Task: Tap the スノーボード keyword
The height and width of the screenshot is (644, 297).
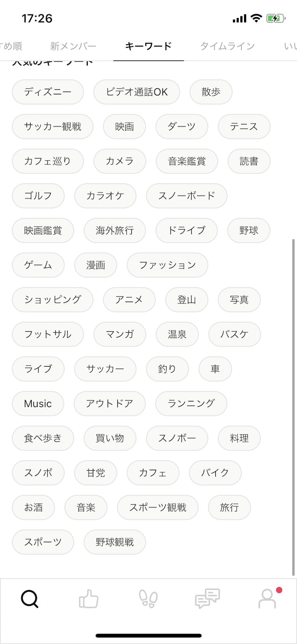Action: click(x=187, y=196)
